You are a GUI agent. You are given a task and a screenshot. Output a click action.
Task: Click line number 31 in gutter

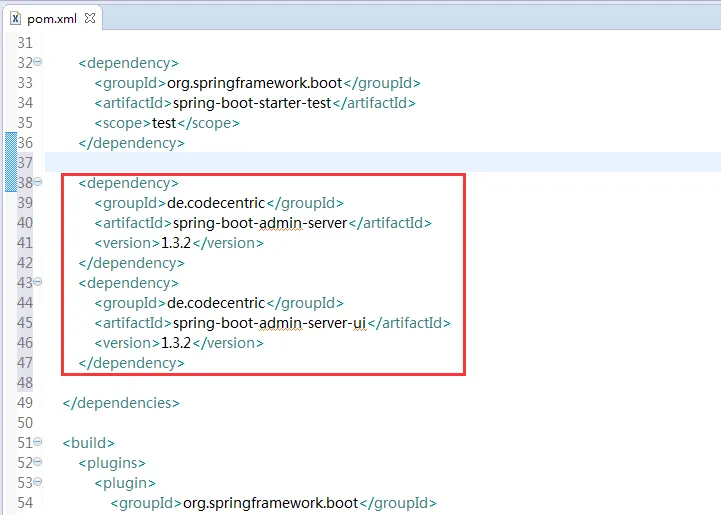[x=25, y=43]
